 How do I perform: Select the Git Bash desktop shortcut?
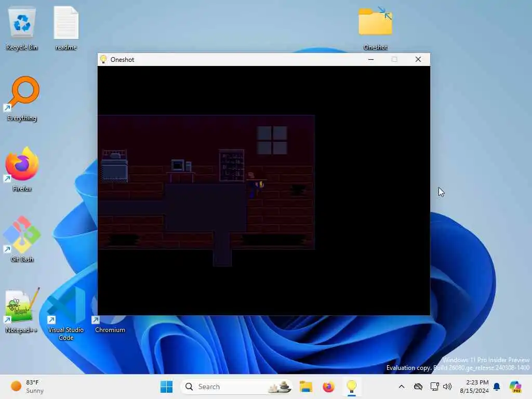coord(22,240)
